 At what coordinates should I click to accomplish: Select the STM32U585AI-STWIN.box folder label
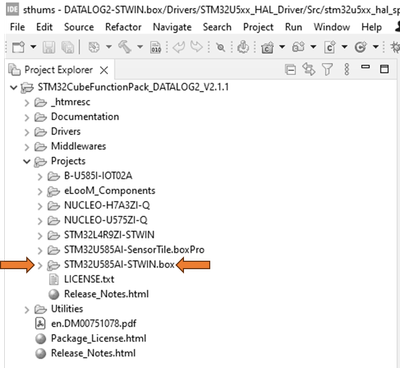[x=119, y=264]
